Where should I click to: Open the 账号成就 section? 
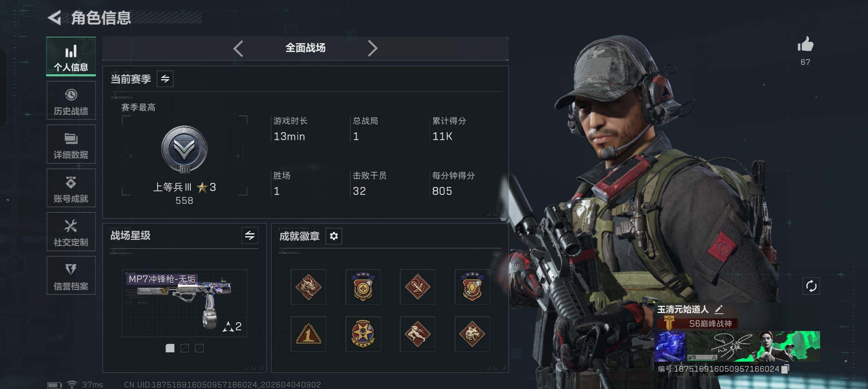tap(71, 188)
